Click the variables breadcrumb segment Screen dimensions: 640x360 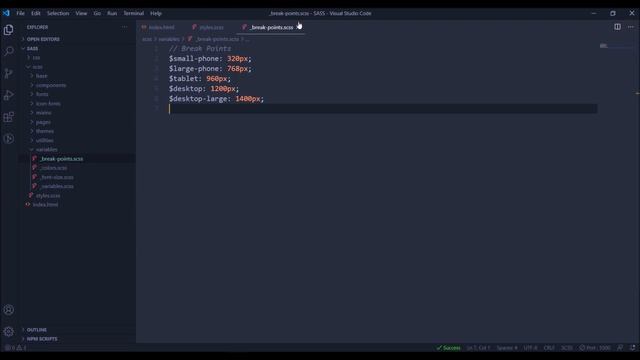point(169,39)
